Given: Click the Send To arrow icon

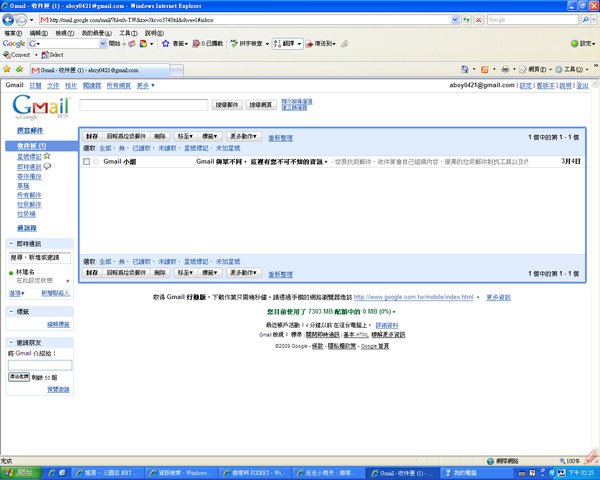Looking at the screenshot, I should click(x=309, y=44).
